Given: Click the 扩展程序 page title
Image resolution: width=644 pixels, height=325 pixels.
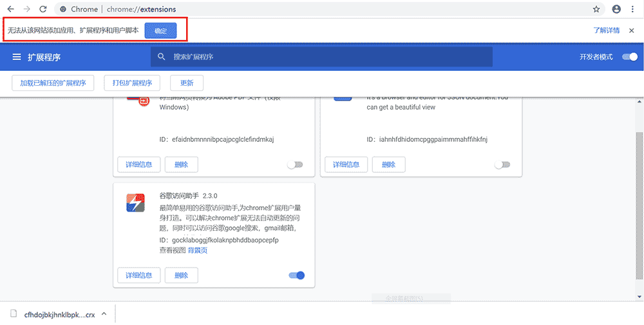Looking at the screenshot, I should tap(44, 57).
